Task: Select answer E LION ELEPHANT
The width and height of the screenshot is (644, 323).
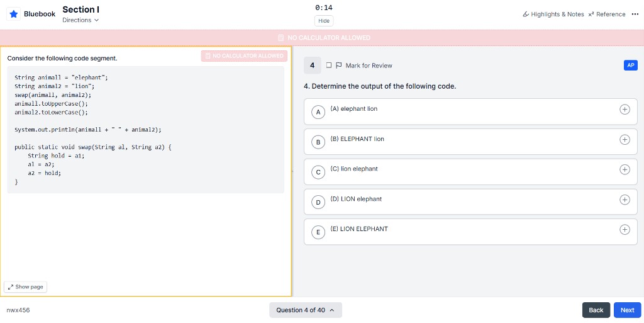Action: 470,232
